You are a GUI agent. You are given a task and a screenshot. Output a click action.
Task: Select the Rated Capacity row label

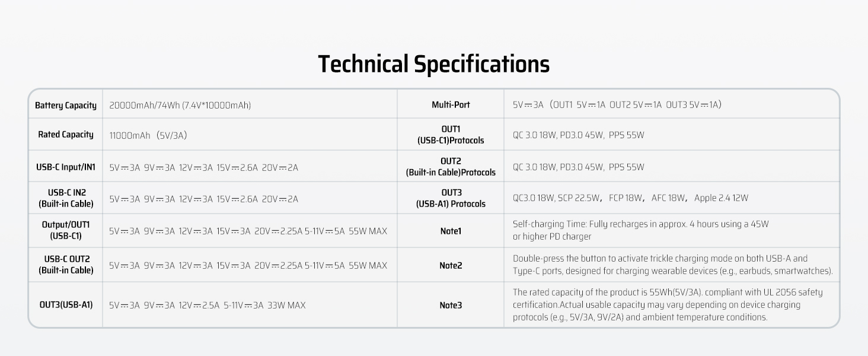(x=65, y=135)
